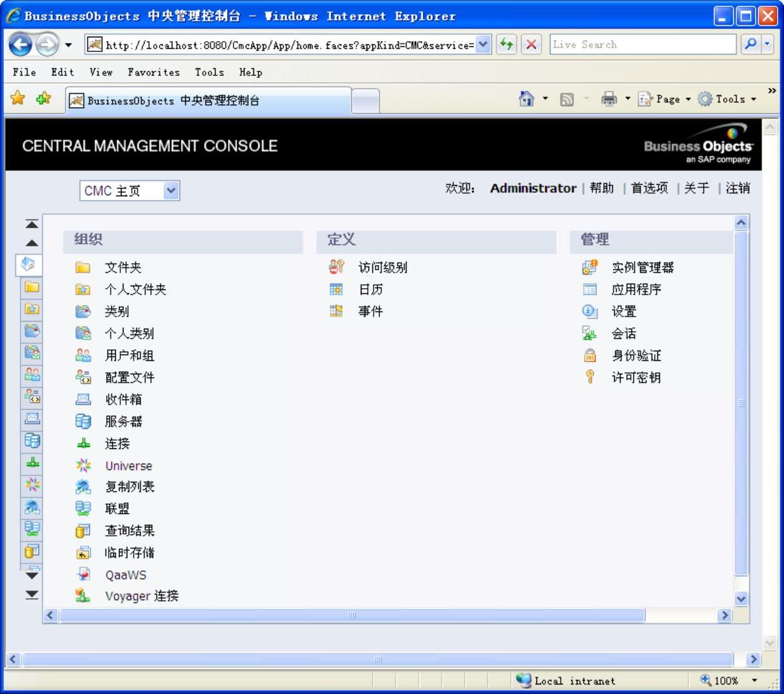Click the 复制列表 icon in list
Viewport: 784px width, 694px height.
(x=83, y=487)
